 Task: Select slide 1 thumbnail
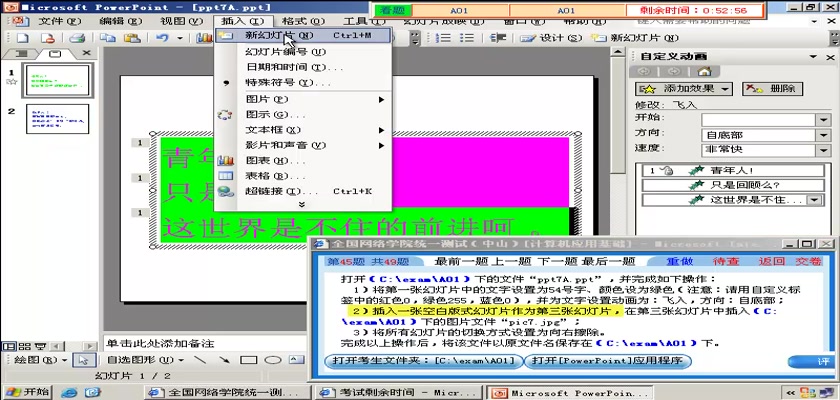pyautogui.click(x=58, y=80)
